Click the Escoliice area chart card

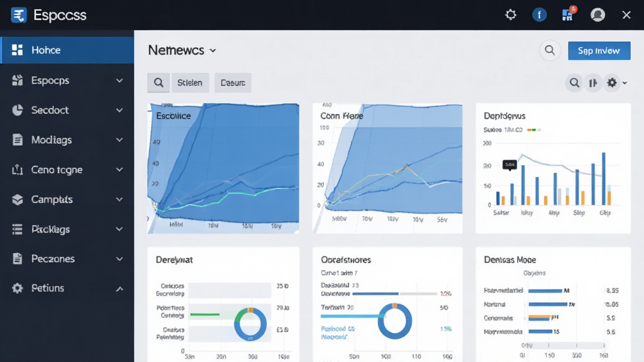point(223,168)
